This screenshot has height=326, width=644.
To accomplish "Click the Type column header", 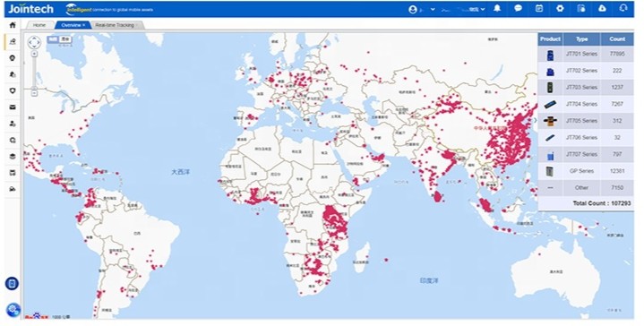I will pos(581,39).
